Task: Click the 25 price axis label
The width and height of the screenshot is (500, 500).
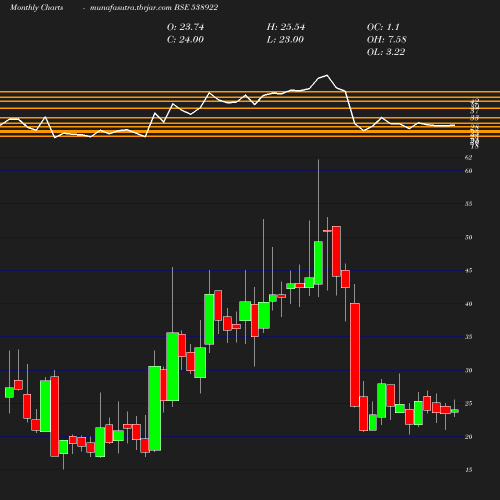Action: tap(468, 403)
